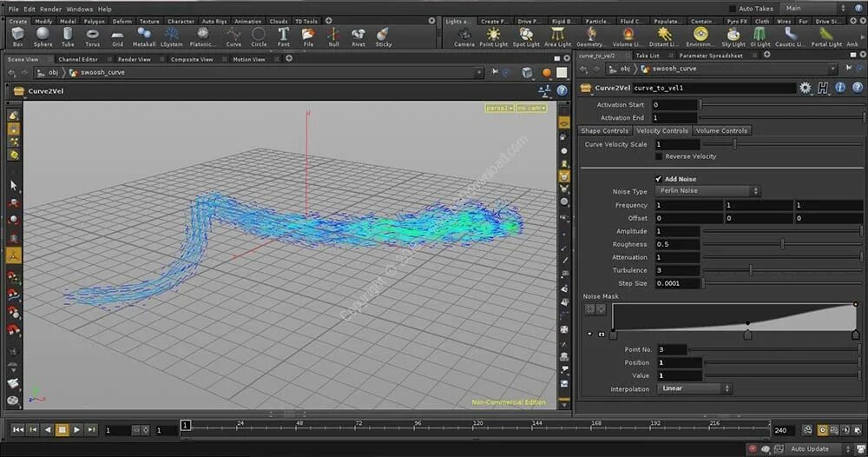The width and height of the screenshot is (868, 457).
Task: Open the Windows menu
Action: click(79, 9)
